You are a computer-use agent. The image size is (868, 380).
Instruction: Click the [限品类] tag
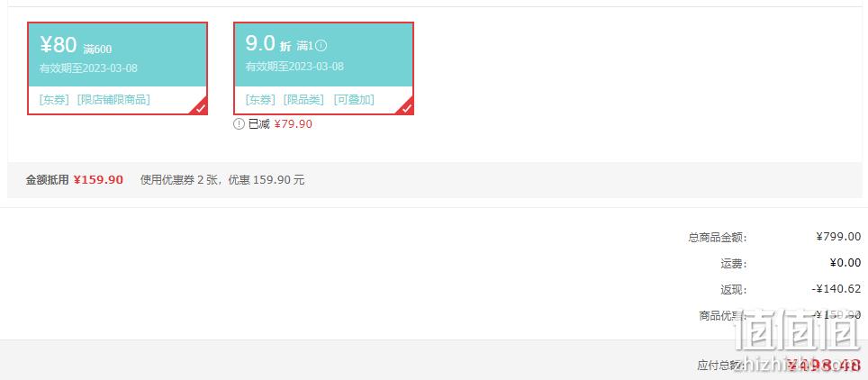pyautogui.click(x=303, y=100)
